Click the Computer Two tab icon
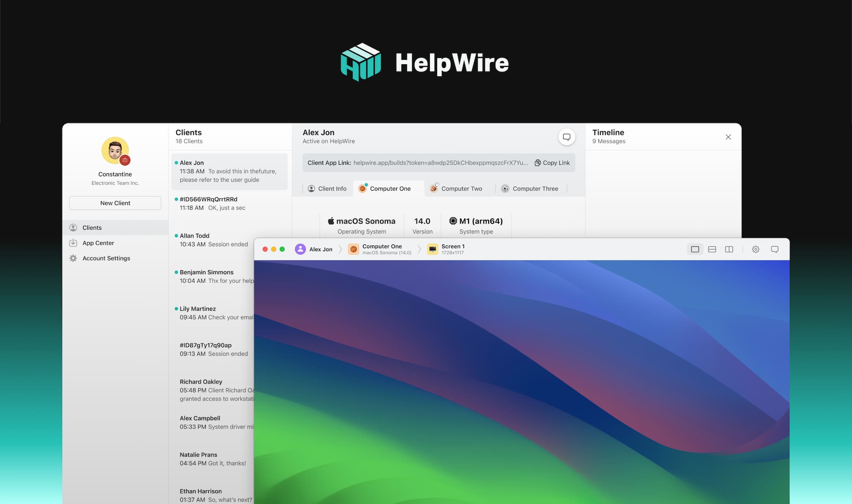This screenshot has height=504, width=852. (x=434, y=189)
